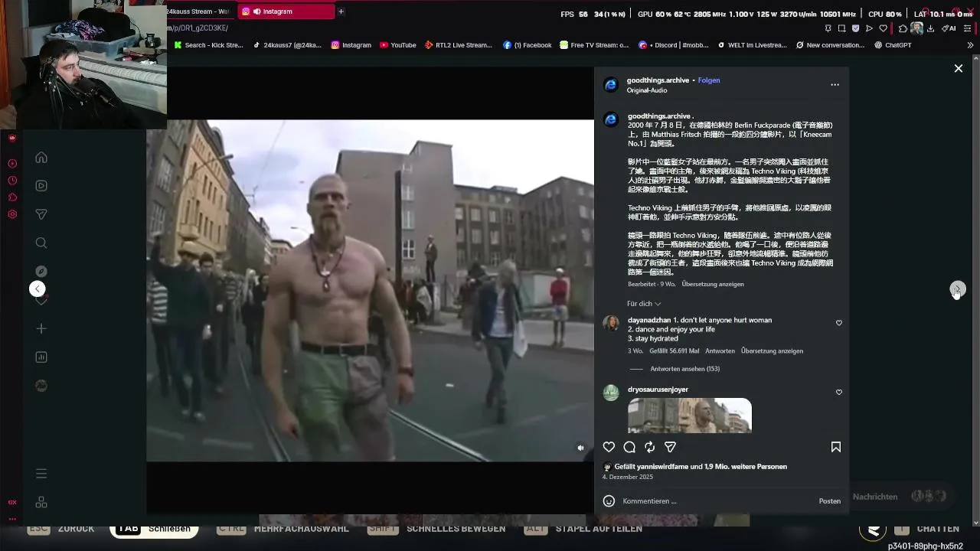980x551 pixels.
Task: Open Opera GX settings gear in sidebar
Action: pos(12,214)
